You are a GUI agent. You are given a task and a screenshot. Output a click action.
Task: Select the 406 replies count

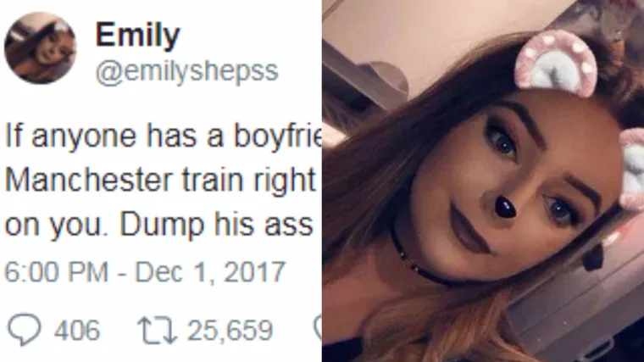(x=77, y=330)
